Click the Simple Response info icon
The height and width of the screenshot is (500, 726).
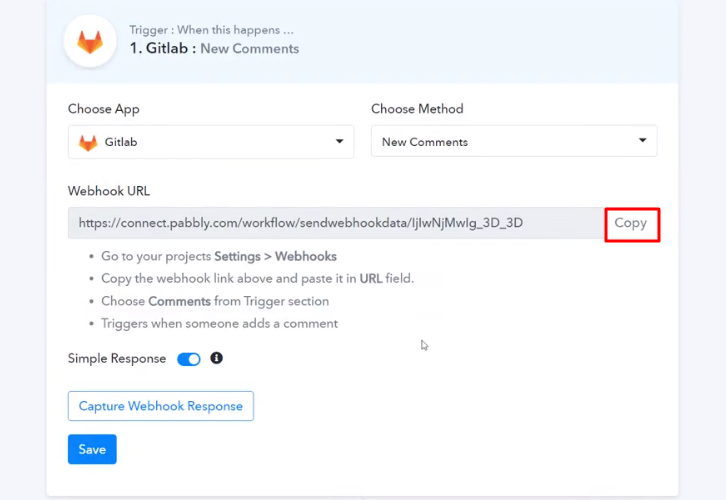pos(216,358)
